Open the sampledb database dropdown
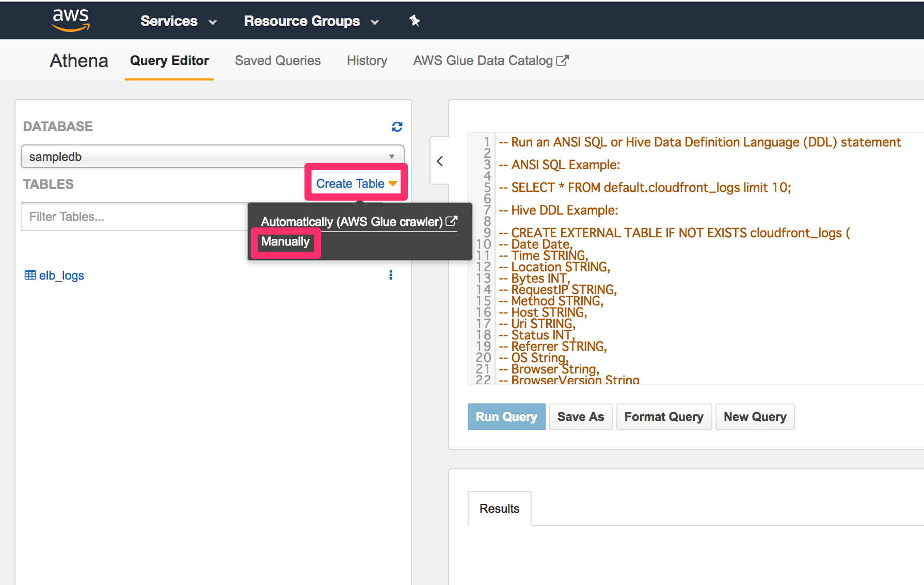The height and width of the screenshot is (585, 924). [391, 156]
